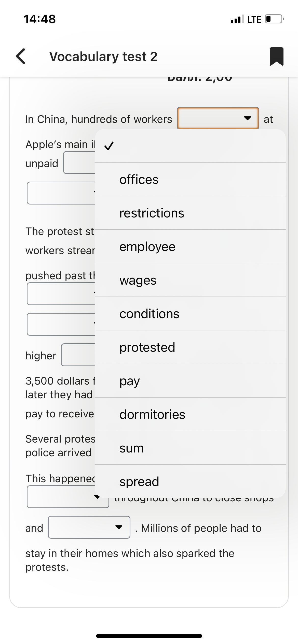
Task: Open the dropdown after the word 'and'
Action: coord(89,527)
